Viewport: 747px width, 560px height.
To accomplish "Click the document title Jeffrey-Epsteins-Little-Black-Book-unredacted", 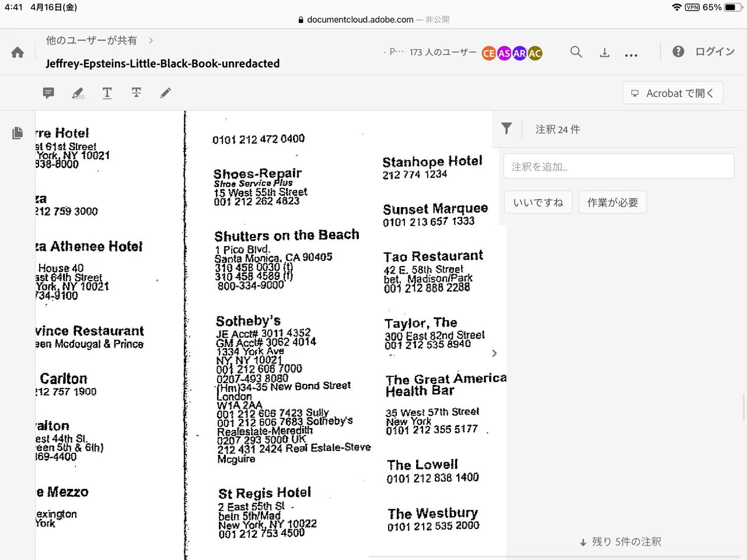I will pos(163,64).
